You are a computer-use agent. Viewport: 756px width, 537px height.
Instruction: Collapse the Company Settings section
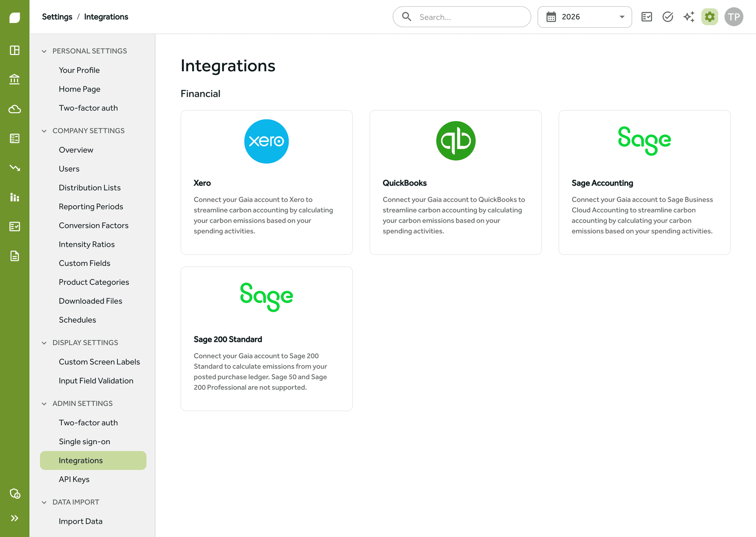(x=44, y=131)
